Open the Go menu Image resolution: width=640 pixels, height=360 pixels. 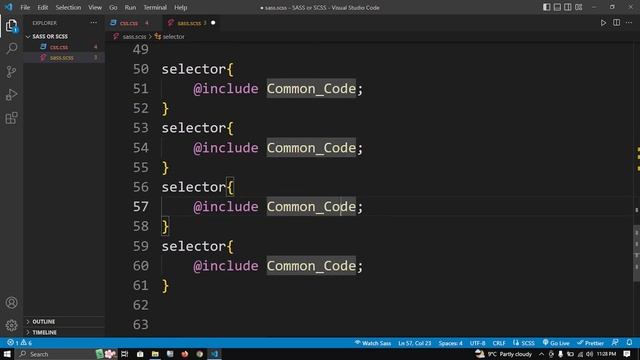pos(113,7)
